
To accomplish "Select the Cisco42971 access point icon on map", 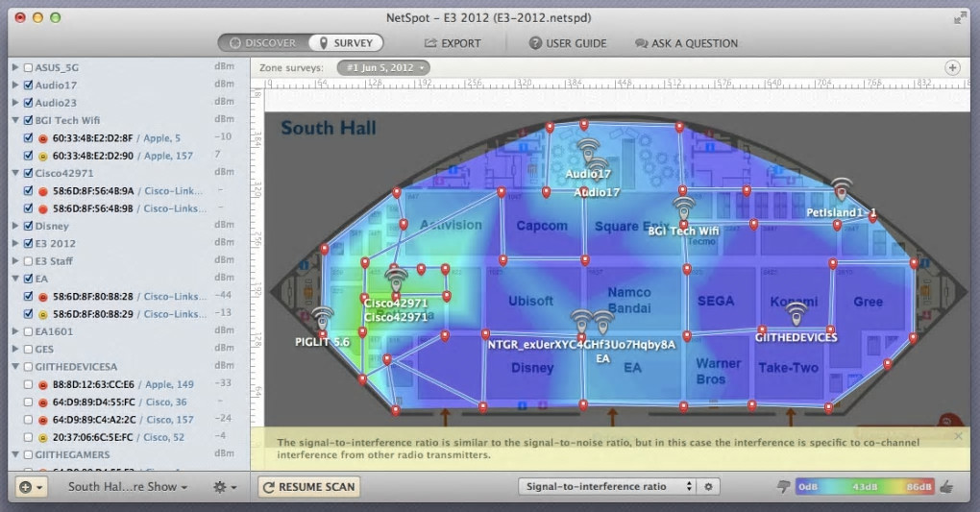I will [396, 280].
